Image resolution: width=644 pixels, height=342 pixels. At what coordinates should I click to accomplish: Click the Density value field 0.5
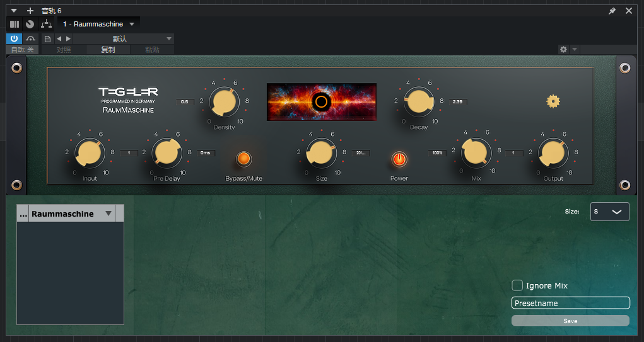point(184,101)
